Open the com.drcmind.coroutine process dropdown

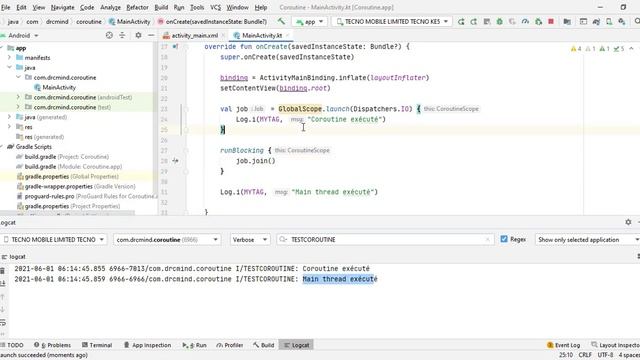coord(167,240)
